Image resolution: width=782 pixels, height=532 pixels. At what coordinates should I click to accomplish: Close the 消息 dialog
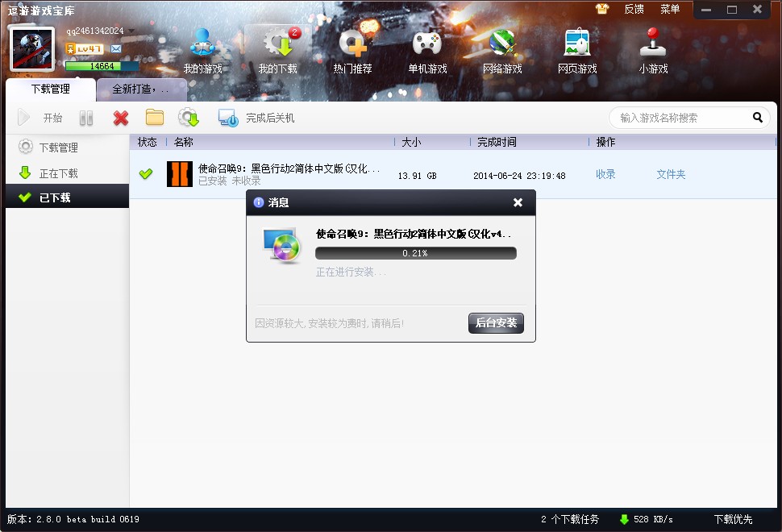click(x=518, y=202)
